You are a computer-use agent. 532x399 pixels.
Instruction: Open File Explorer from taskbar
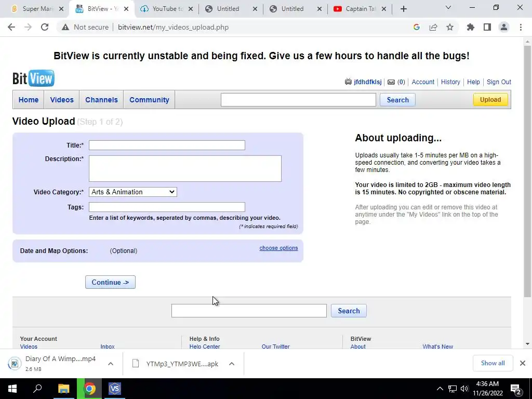click(x=63, y=389)
